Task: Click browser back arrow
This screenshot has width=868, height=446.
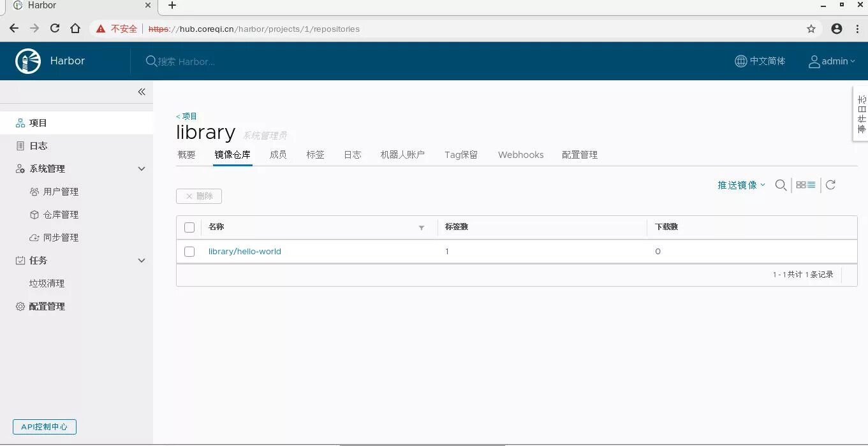Action: click(x=14, y=29)
